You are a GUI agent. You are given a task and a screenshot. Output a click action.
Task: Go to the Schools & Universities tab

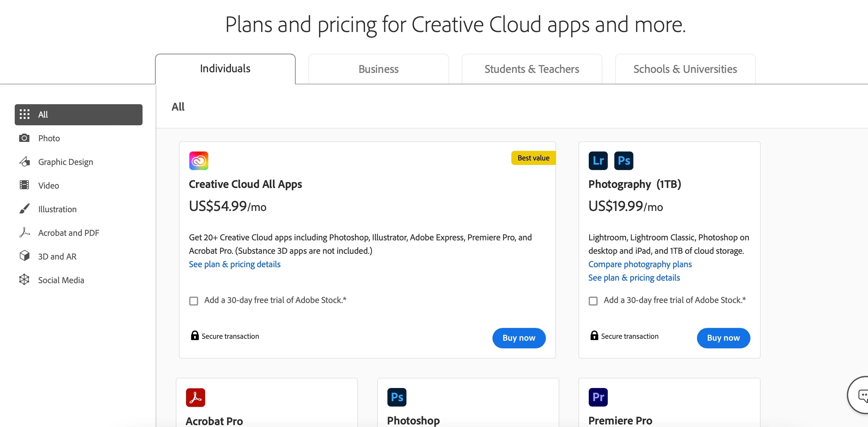click(685, 69)
